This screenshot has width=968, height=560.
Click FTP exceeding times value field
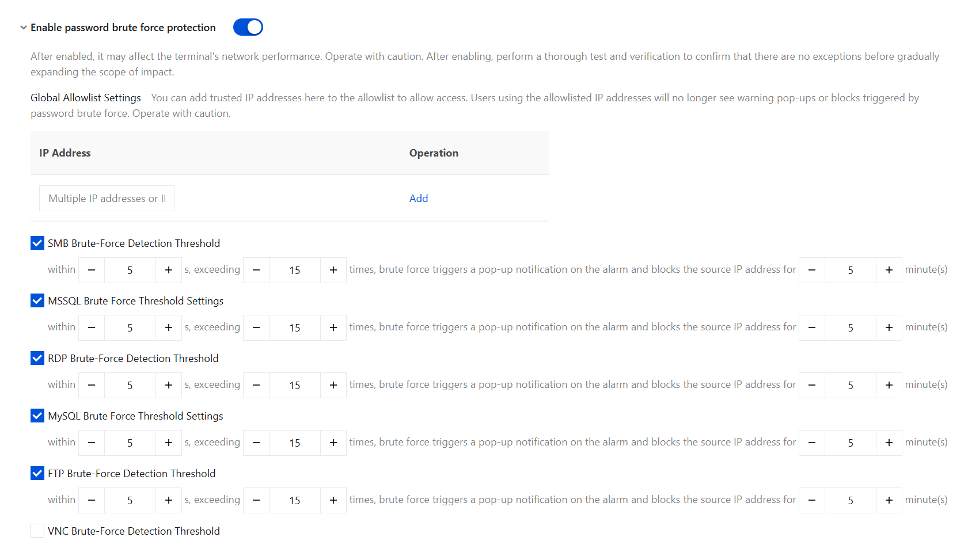[295, 500]
